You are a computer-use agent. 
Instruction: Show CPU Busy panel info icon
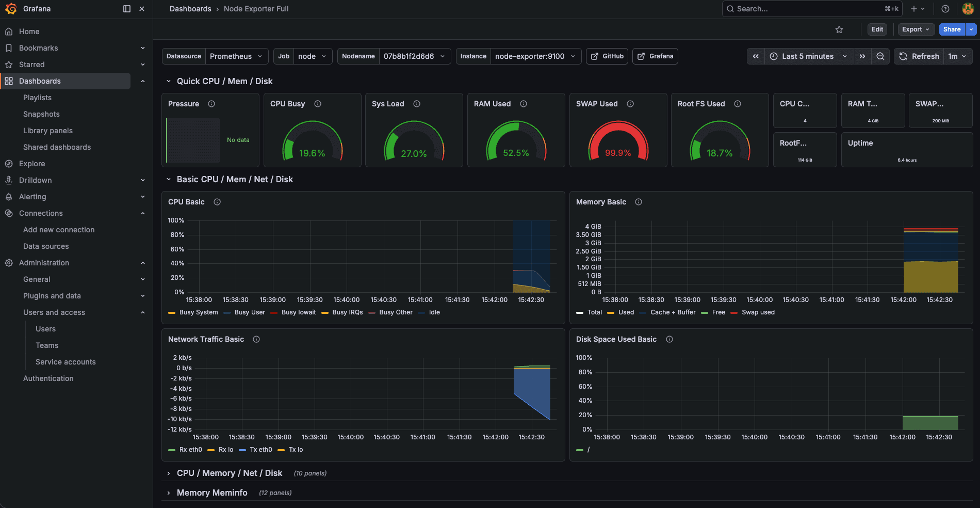[x=318, y=104]
